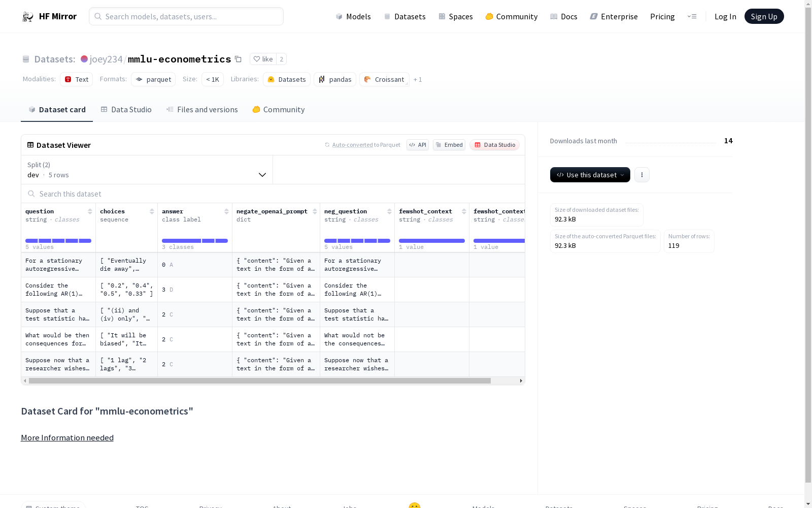812x508 pixels.
Task: Open the API button in Dataset Viewer
Action: [418, 145]
